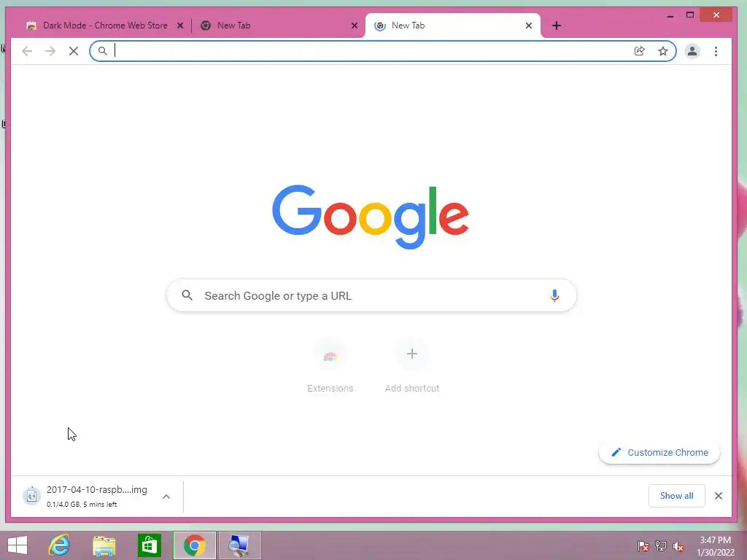Viewport: 747px width, 560px height.
Task: Go back using the back arrow
Action: pyautogui.click(x=27, y=51)
